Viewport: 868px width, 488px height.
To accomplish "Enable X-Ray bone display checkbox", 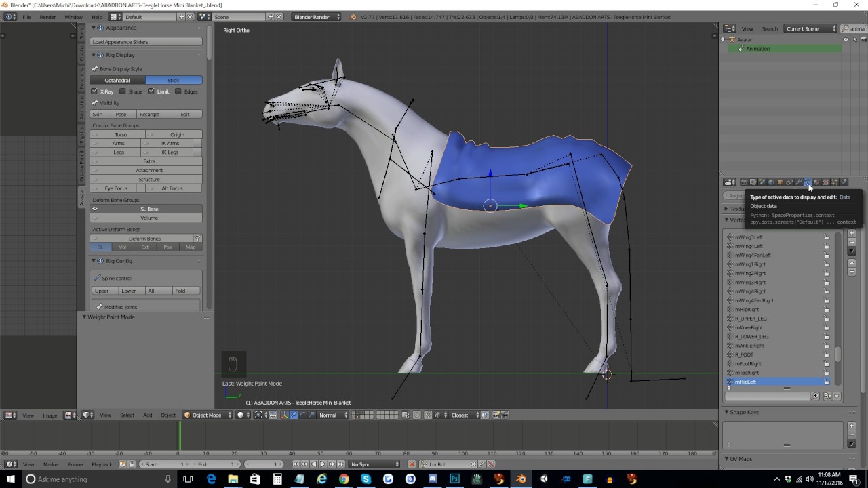I will [x=95, y=91].
